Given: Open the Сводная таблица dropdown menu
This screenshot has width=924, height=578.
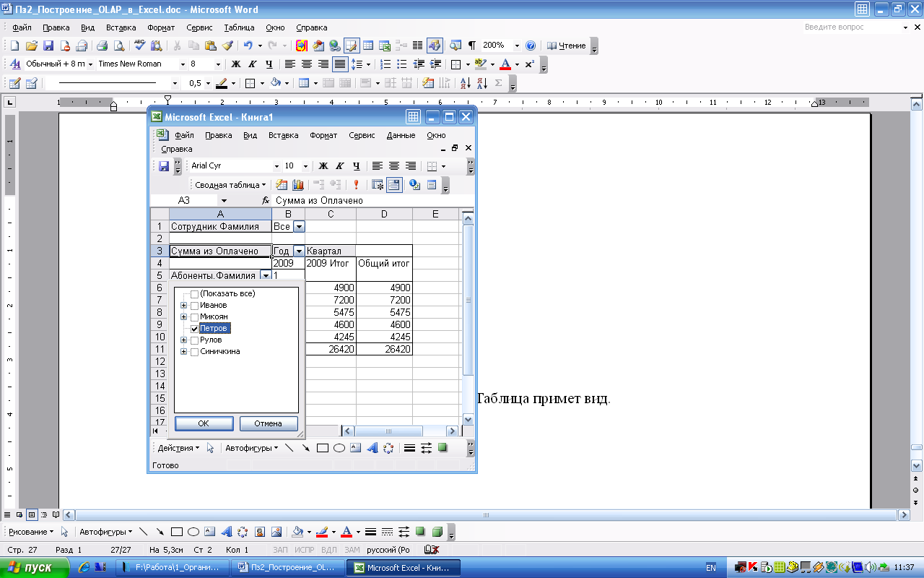Looking at the screenshot, I should 230,185.
